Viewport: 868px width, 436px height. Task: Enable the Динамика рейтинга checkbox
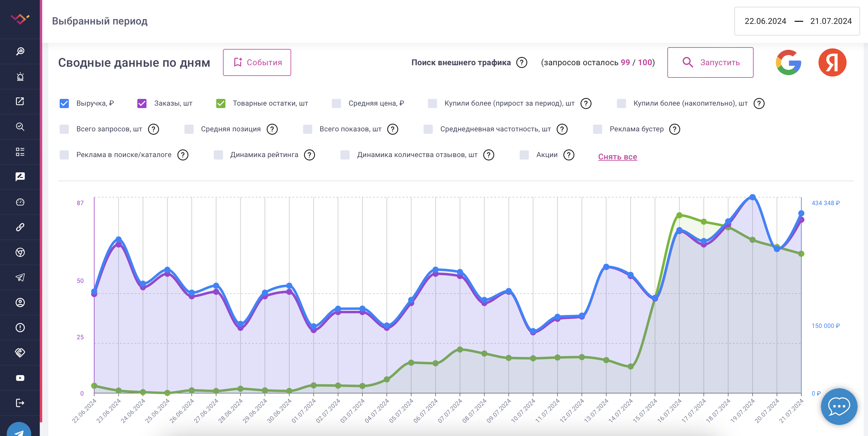(218, 155)
